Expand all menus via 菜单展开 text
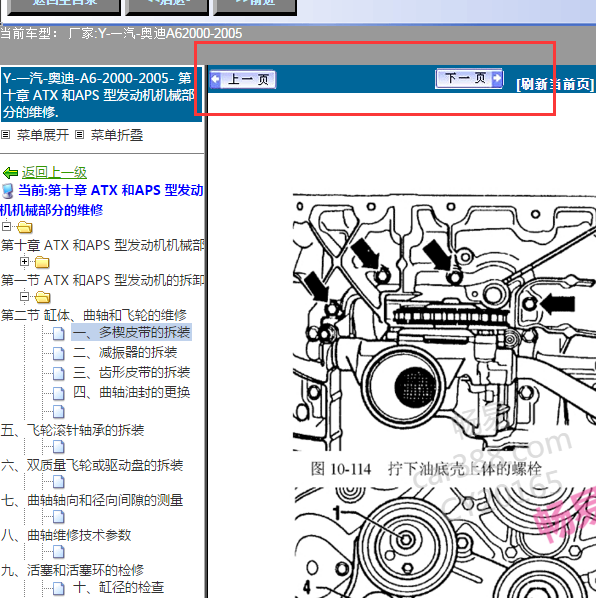The height and width of the screenshot is (598, 596). [43, 135]
